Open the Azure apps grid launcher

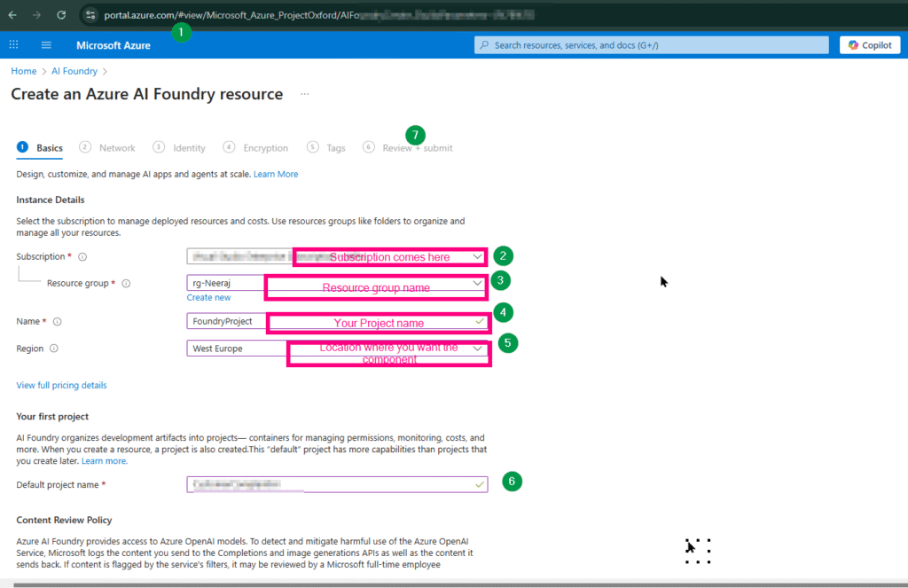(x=14, y=44)
